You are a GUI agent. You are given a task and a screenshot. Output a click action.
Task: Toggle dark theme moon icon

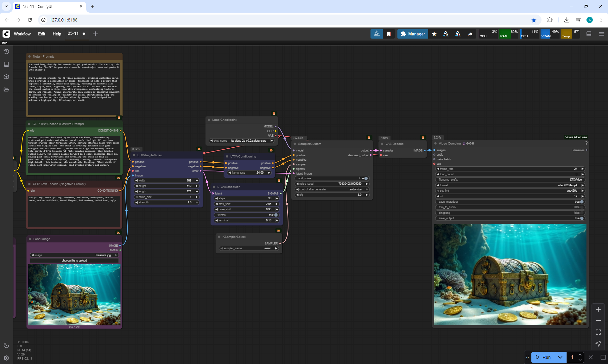6,345
